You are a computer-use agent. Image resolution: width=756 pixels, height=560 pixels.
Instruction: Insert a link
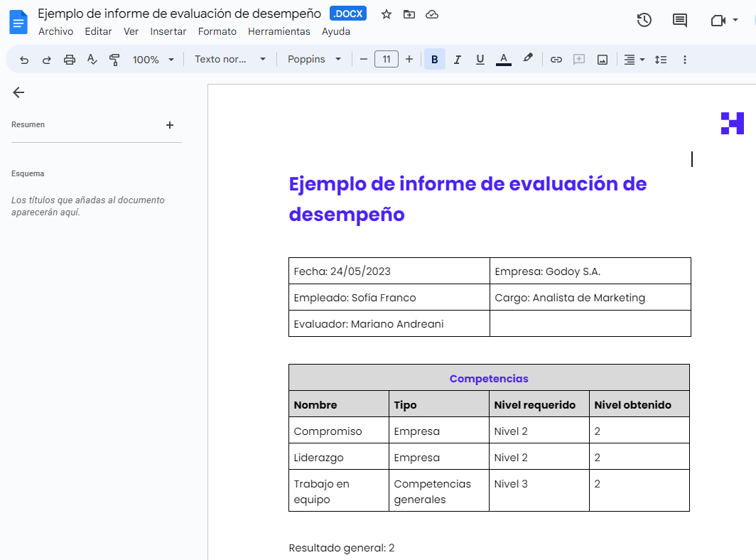point(556,59)
